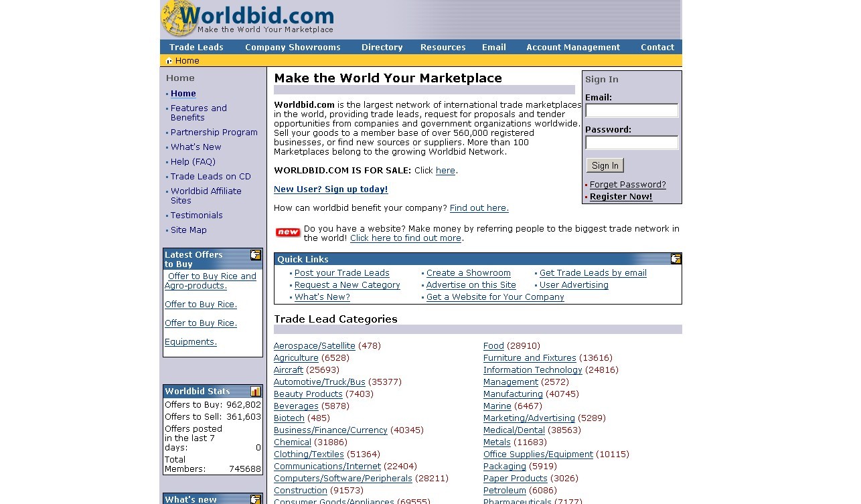This screenshot has height=504, width=861.
Task: Open Food category
Action: point(493,346)
